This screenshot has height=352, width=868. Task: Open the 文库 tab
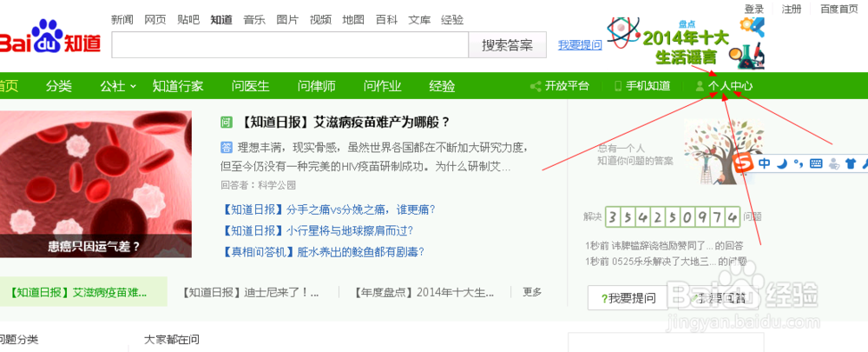click(419, 20)
